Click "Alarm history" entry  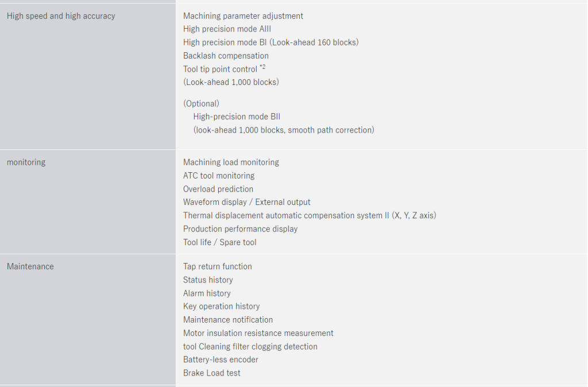[207, 293]
